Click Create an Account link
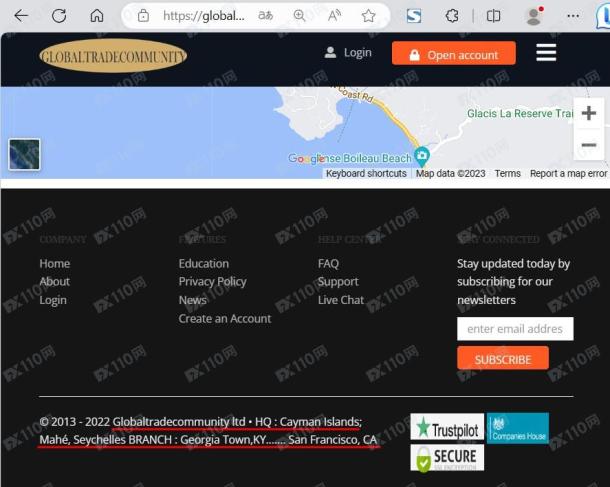Image resolution: width=610 pixels, height=487 pixels. (225, 319)
